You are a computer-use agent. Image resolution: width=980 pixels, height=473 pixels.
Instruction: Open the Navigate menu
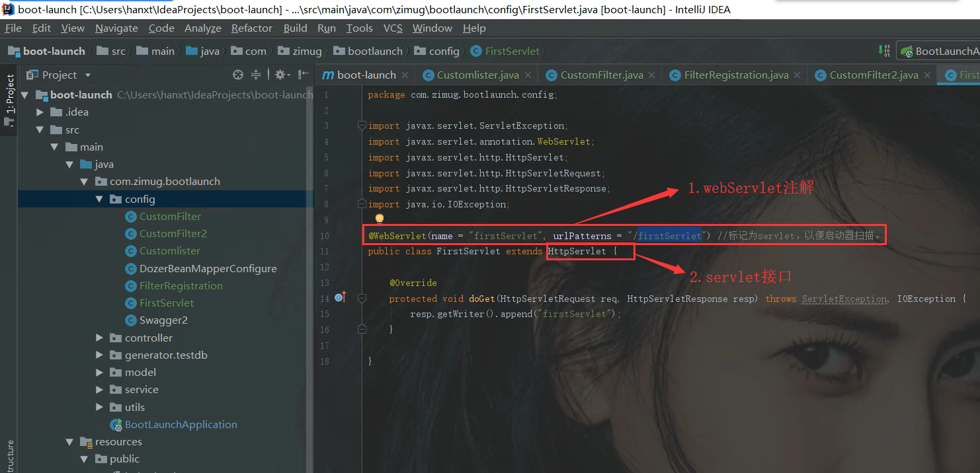[x=116, y=28]
